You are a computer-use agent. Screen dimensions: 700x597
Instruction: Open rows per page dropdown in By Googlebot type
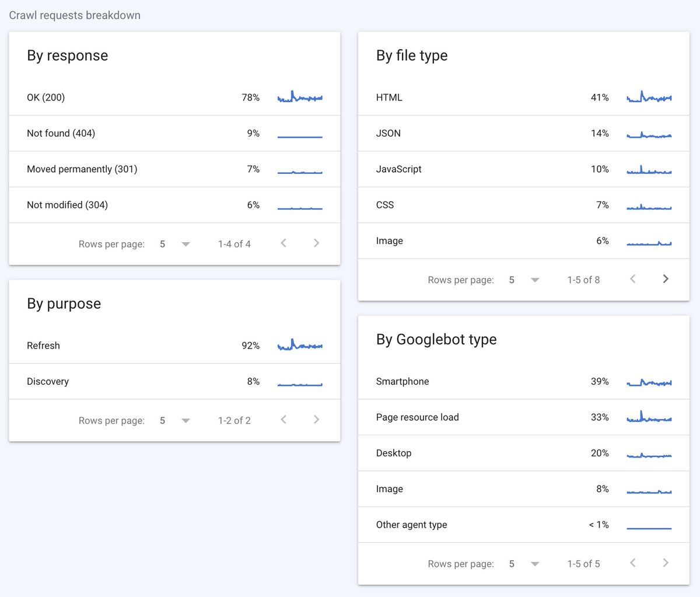click(x=524, y=564)
